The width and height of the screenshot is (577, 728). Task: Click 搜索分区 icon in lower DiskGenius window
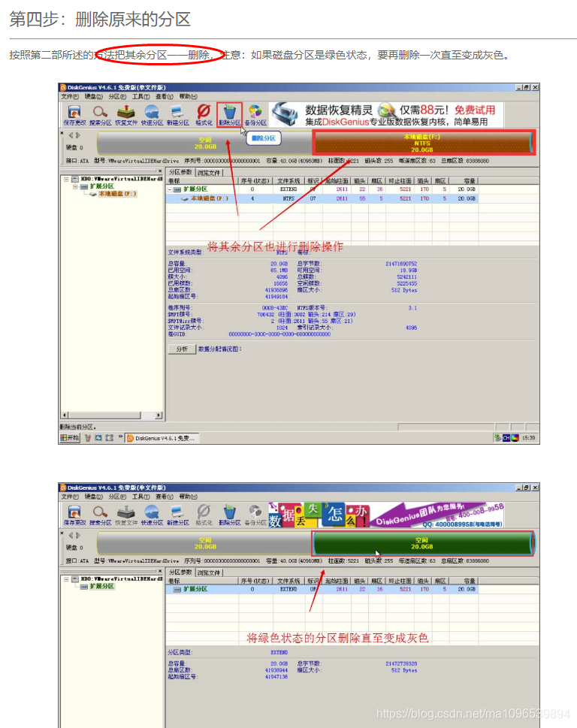100,515
